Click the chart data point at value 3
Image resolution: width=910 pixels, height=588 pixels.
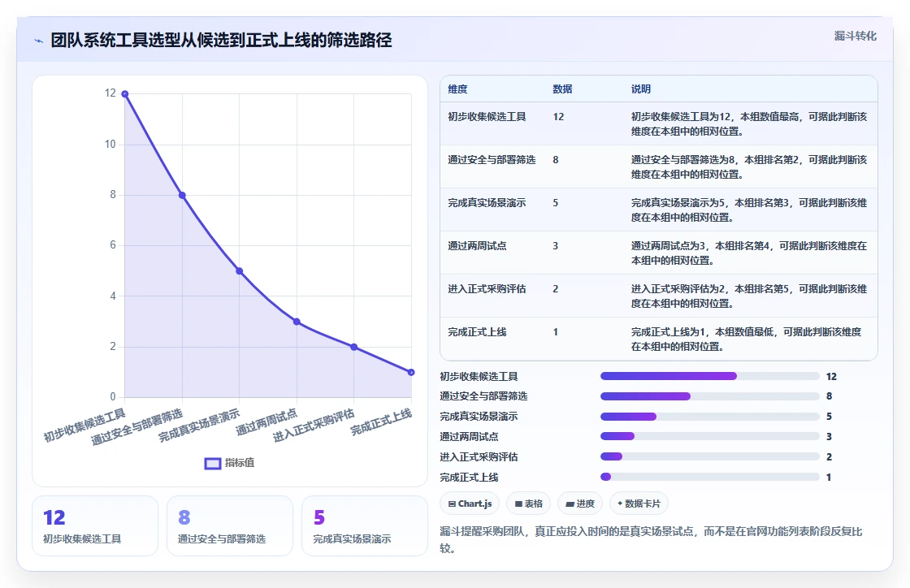[x=297, y=322]
